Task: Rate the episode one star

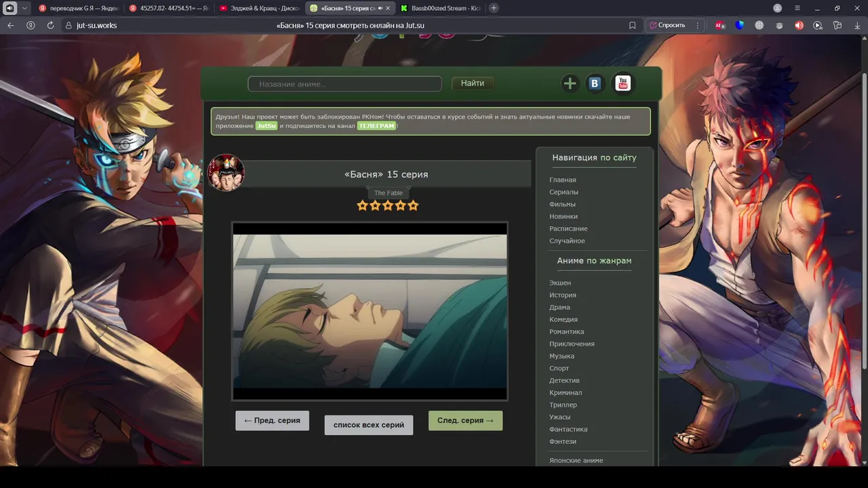Action: [x=362, y=205]
